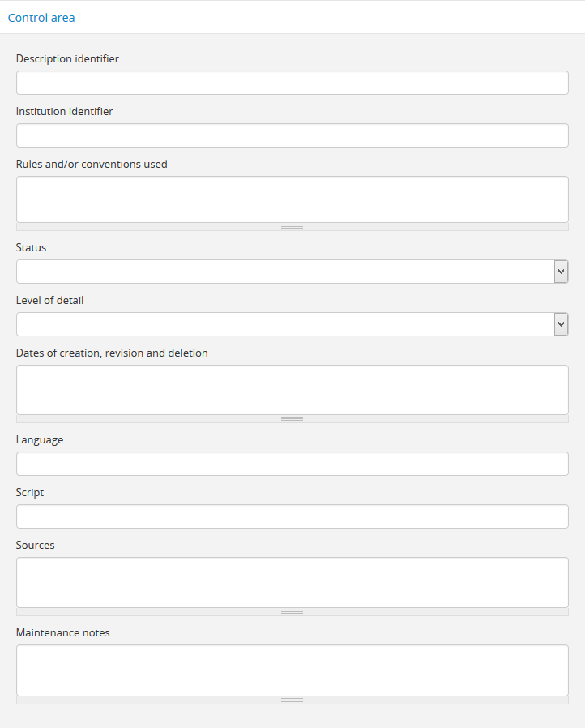Focus the Language input field
The image size is (585, 728).
click(292, 464)
